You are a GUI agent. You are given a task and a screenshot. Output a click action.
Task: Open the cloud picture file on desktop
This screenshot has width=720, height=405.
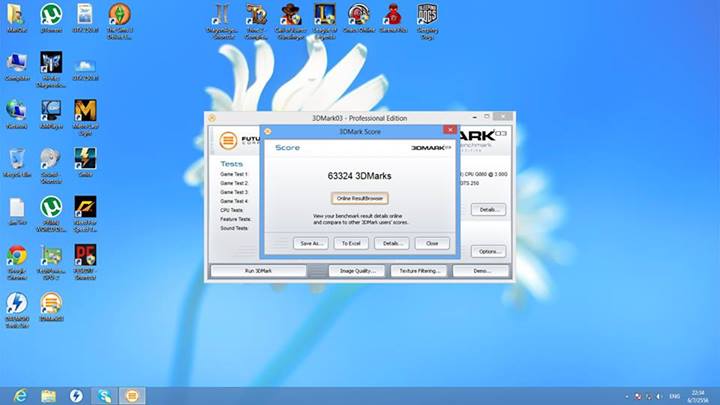85,67
